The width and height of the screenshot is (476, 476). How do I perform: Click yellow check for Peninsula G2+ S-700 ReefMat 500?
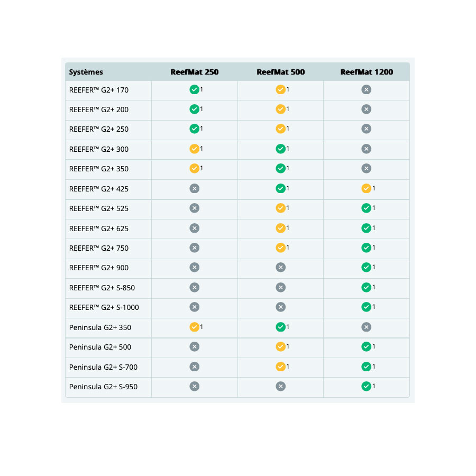pyautogui.click(x=280, y=367)
